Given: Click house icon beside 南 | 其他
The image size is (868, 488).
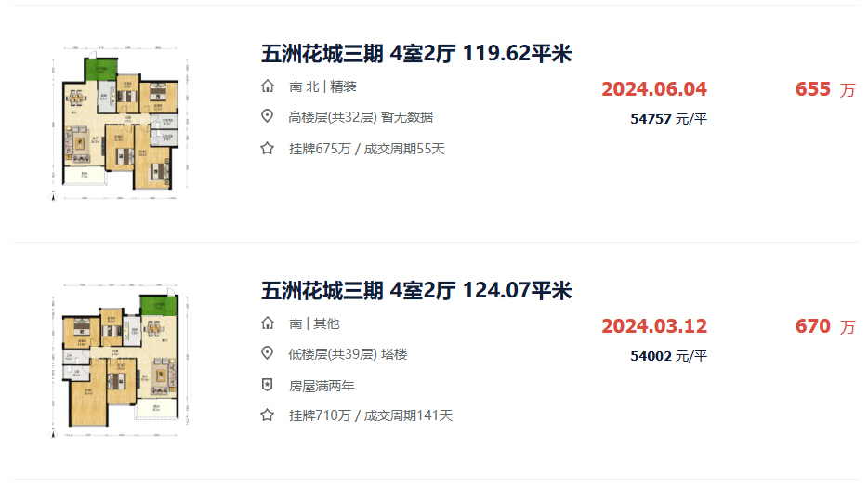Looking at the screenshot, I should click(268, 323).
